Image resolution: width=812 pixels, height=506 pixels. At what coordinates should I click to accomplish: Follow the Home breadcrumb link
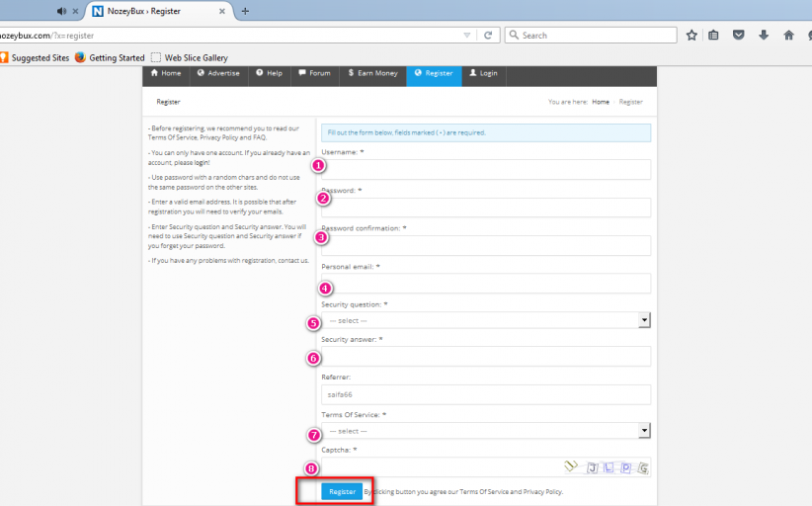coord(600,102)
